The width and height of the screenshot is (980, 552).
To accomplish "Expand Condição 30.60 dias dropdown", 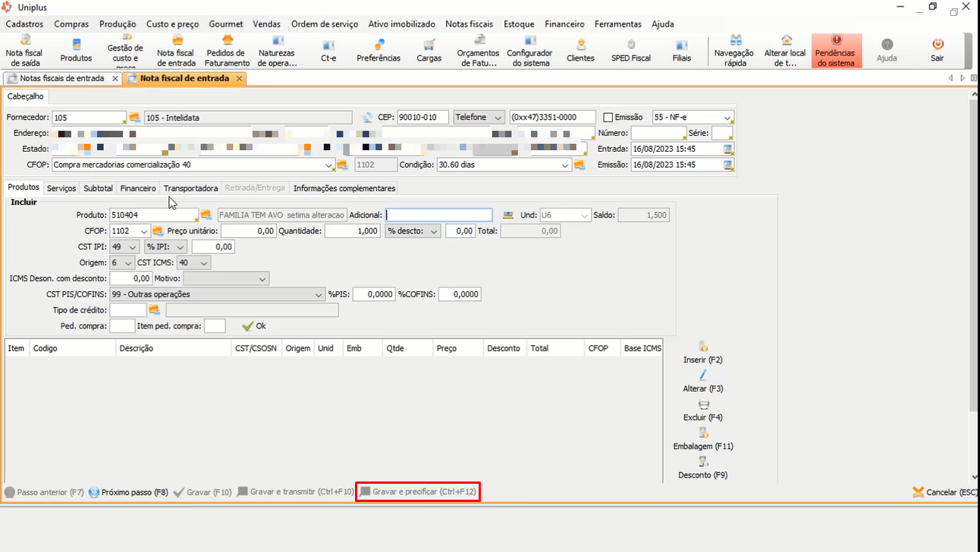I will 565,165.
